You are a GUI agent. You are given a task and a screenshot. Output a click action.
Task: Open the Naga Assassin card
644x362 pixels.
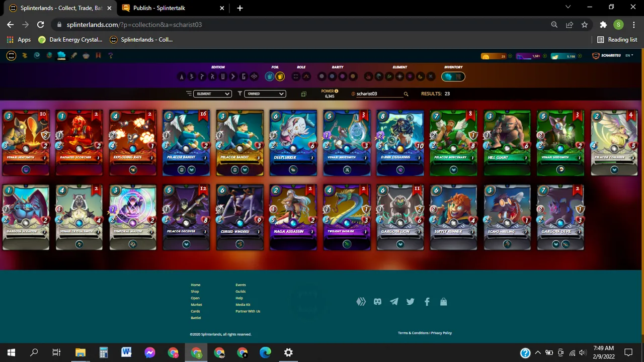(x=293, y=217)
